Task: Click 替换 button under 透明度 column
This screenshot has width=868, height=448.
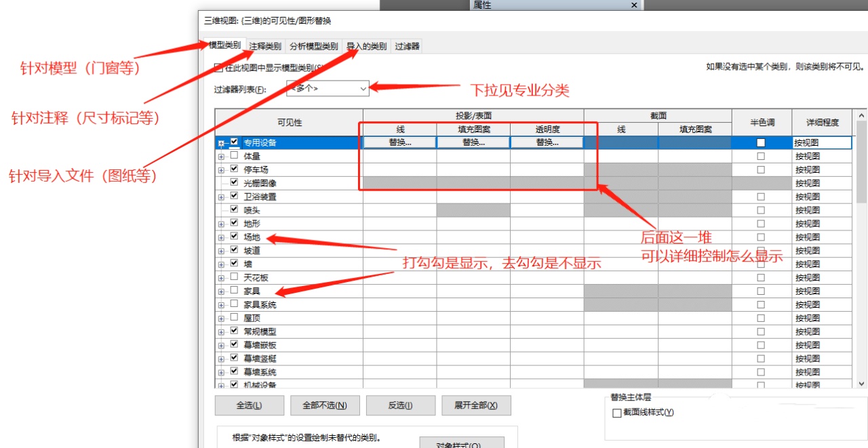Action: click(x=547, y=143)
